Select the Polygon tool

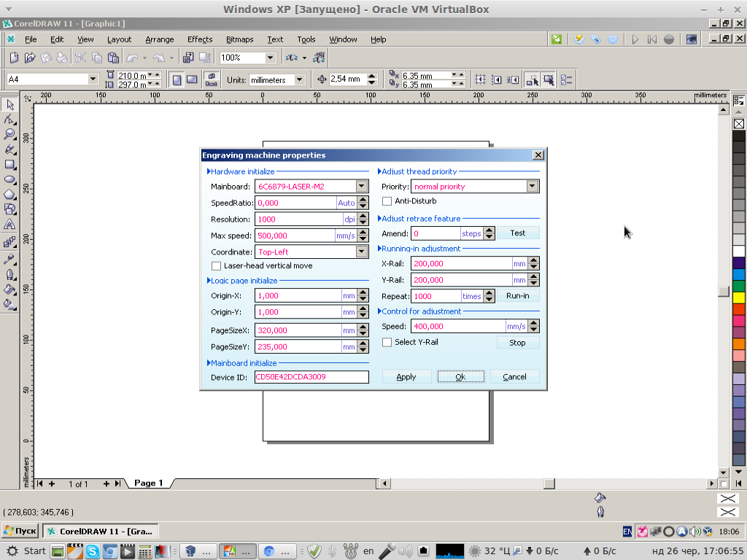(x=9, y=195)
